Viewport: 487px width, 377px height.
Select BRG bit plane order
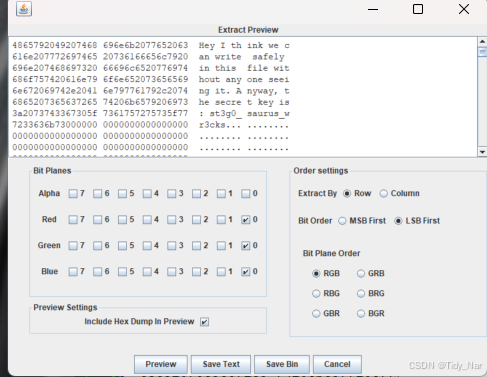361,294
